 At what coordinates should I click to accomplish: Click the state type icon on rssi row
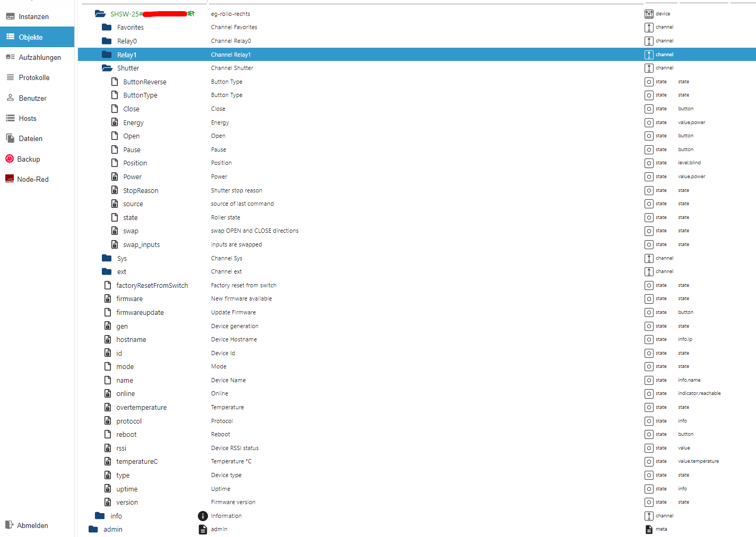point(649,448)
